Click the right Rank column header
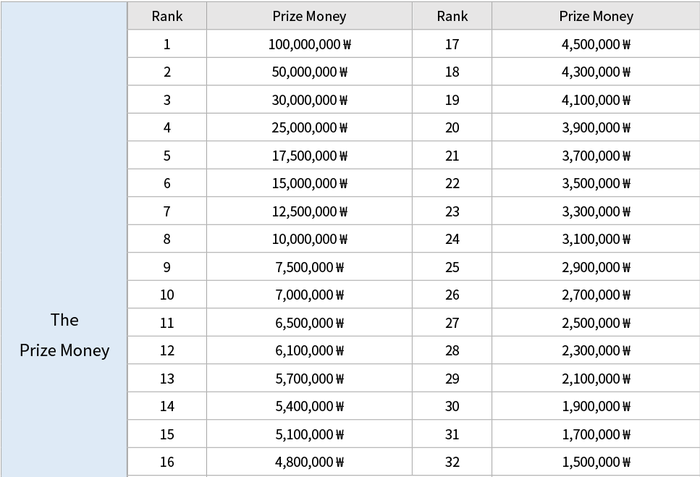 (452, 16)
